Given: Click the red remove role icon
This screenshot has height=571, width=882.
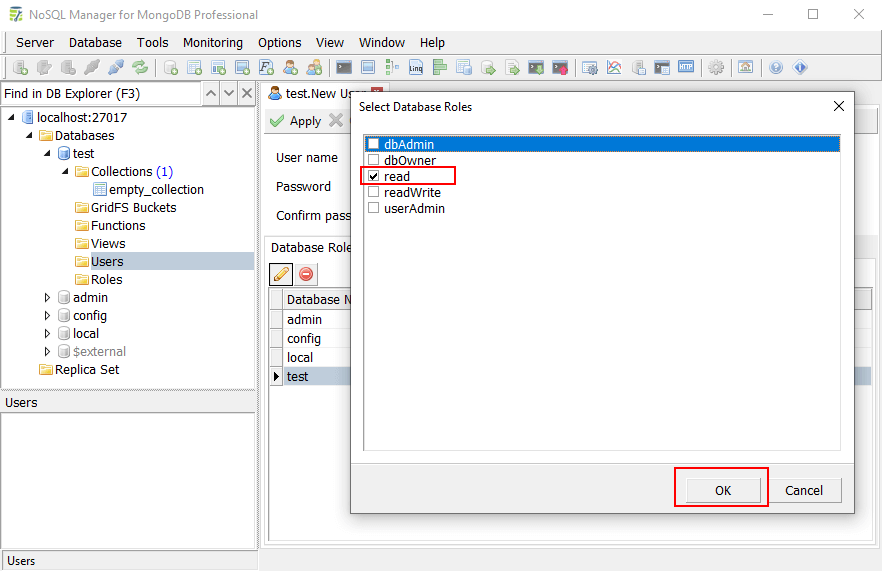Looking at the screenshot, I should (x=306, y=274).
